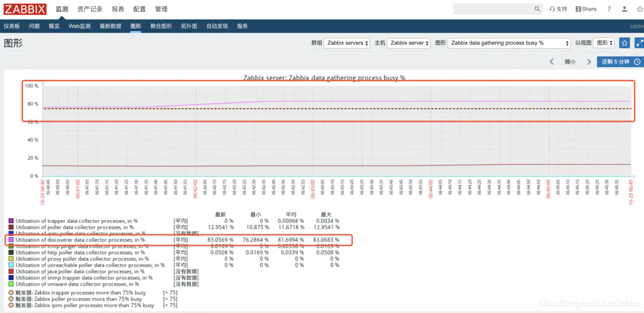Click the java poller red legend square
Viewport: 644px width, 313px height.
point(11,272)
